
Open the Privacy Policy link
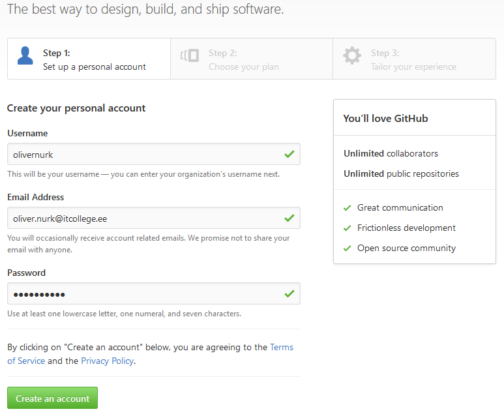click(108, 361)
